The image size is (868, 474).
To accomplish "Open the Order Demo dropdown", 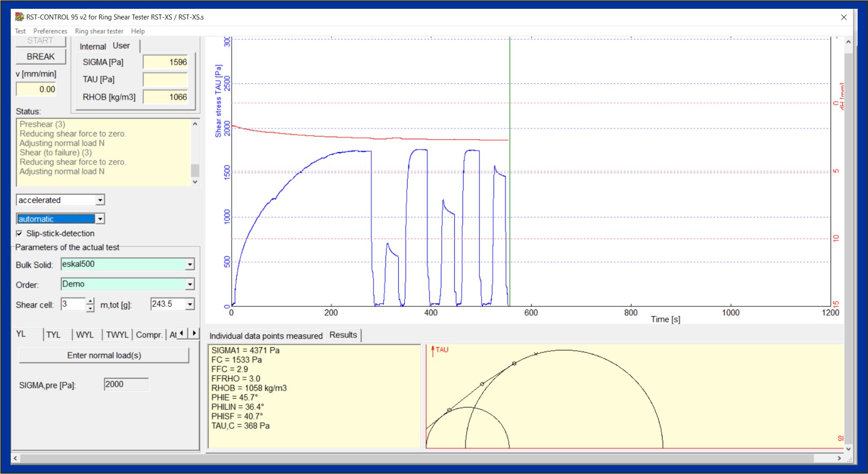I will (190, 284).
